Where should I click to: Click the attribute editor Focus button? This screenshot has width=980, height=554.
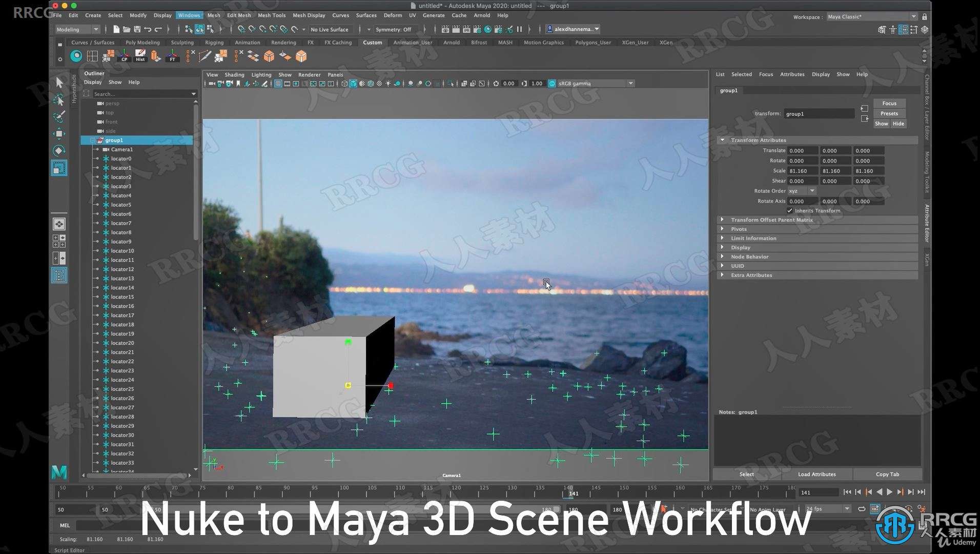pos(889,103)
